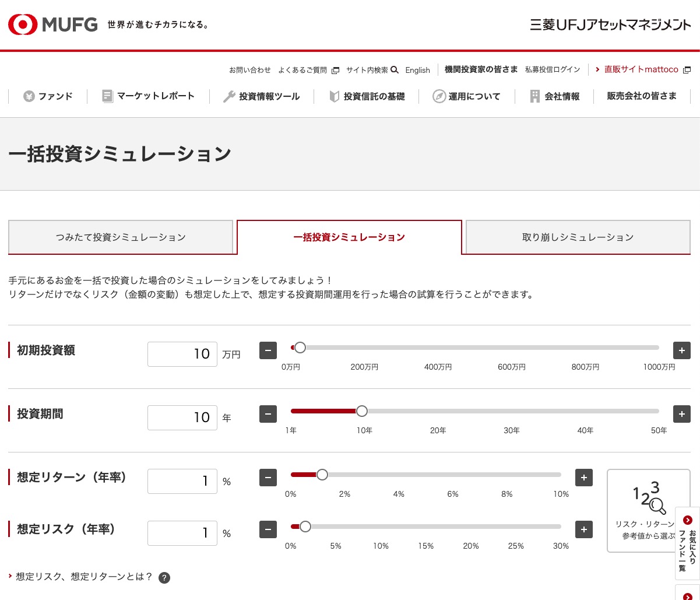Click plus button for 初期投資額
Screen dimensions: 700x600
pos(681,350)
